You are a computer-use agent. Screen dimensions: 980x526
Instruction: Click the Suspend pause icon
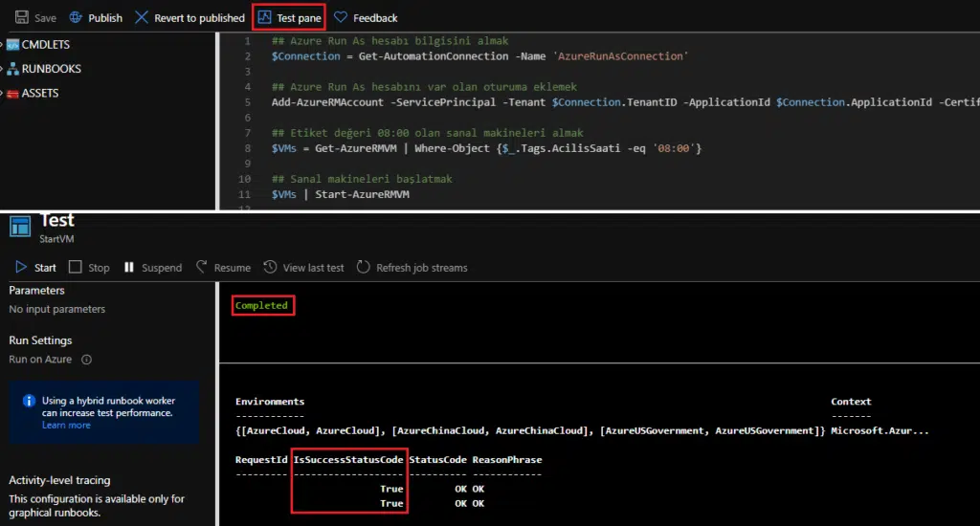pyautogui.click(x=129, y=267)
